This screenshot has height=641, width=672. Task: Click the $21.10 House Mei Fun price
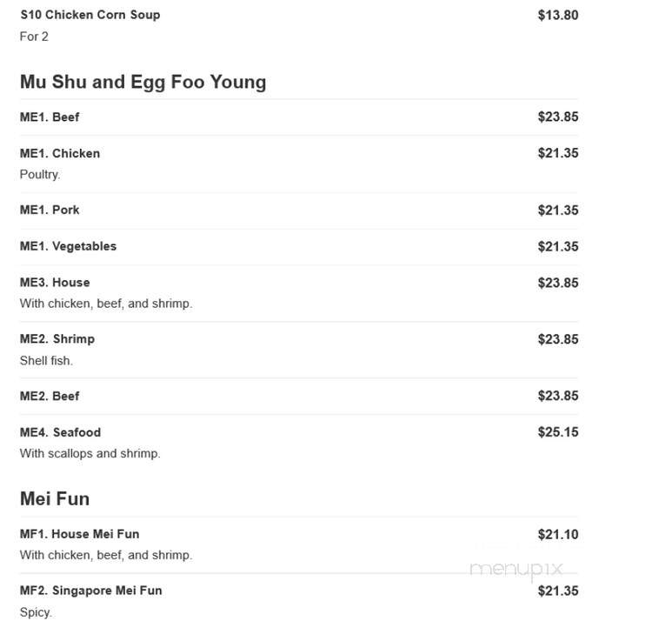pos(558,534)
